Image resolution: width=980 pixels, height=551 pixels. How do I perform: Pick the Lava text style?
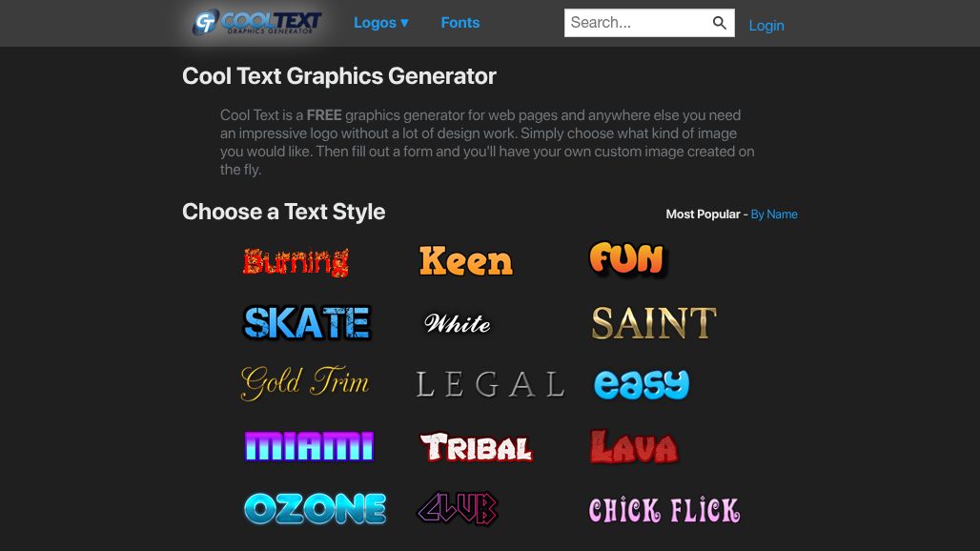(634, 447)
